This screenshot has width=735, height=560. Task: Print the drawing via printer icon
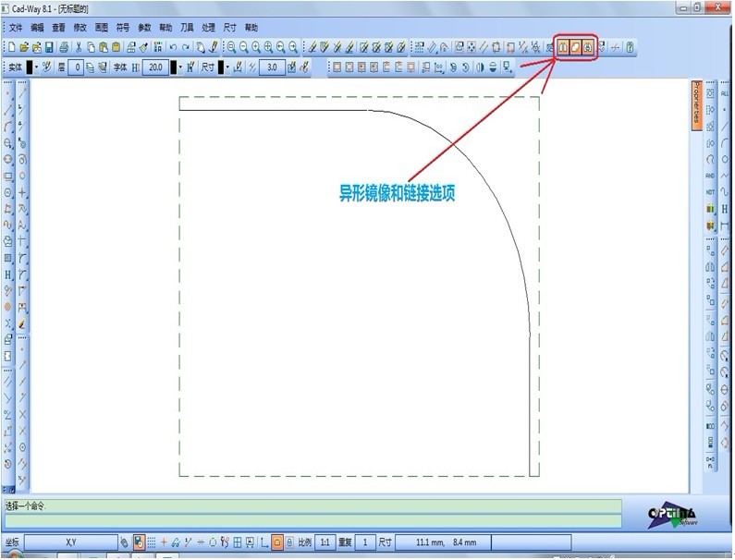point(64,47)
